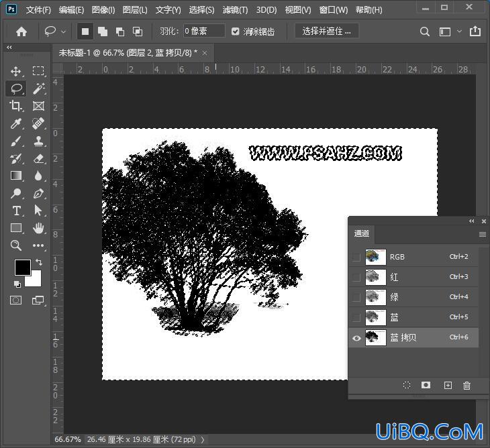The height and width of the screenshot is (448, 490).
Task: Select the Rectangle shape tool
Action: [x=16, y=228]
